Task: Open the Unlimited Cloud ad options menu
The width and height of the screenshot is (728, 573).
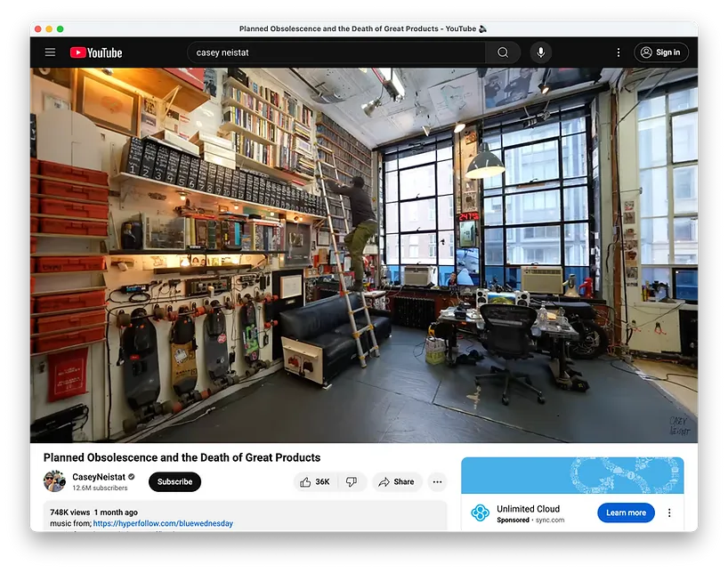Action: 669,512
